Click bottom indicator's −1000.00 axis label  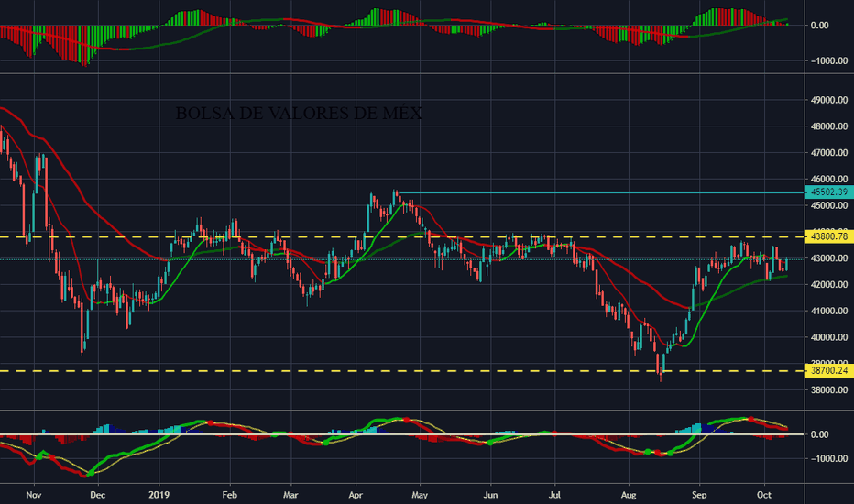(829, 459)
